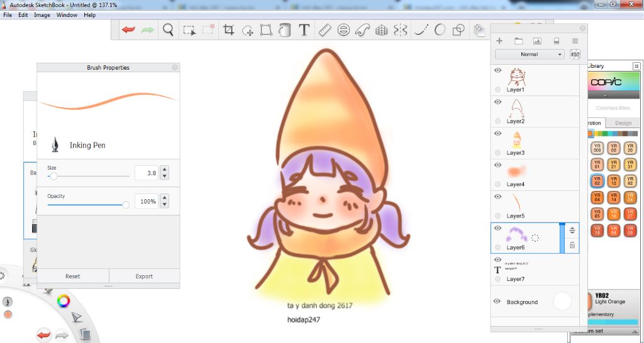Click the Opacity percentage field
Image resolution: width=644 pixels, height=343 pixels.
(x=147, y=202)
